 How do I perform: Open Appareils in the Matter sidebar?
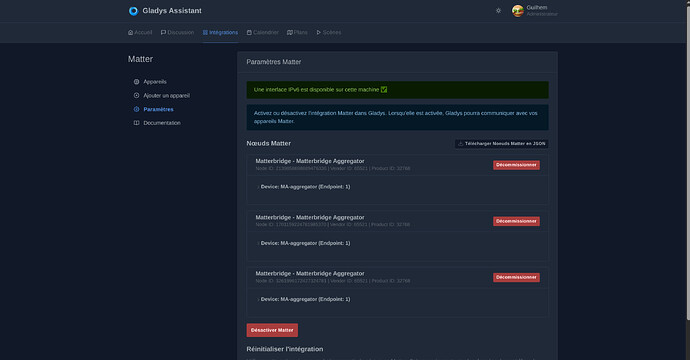click(x=150, y=82)
